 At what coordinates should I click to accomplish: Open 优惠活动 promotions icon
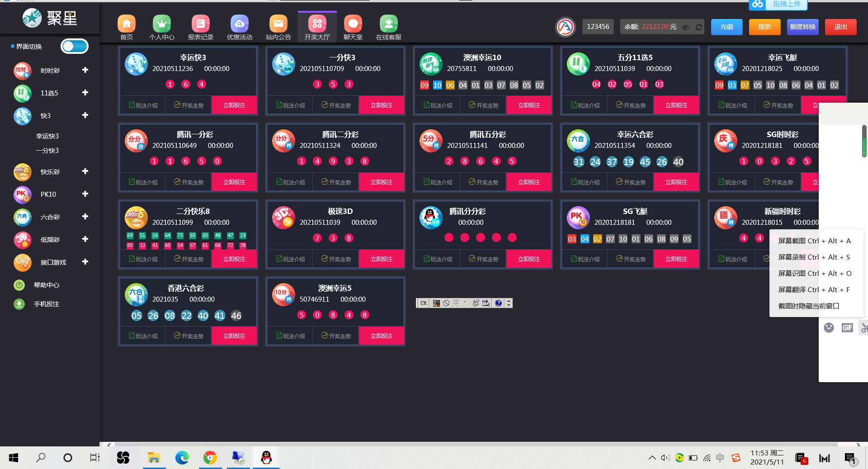[239, 24]
